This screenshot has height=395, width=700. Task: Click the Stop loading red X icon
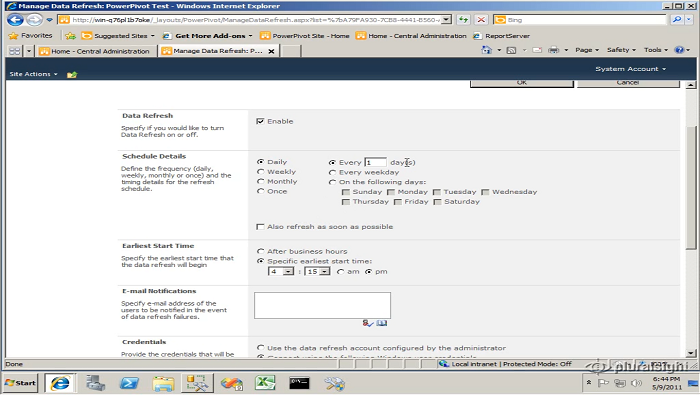[481, 20]
